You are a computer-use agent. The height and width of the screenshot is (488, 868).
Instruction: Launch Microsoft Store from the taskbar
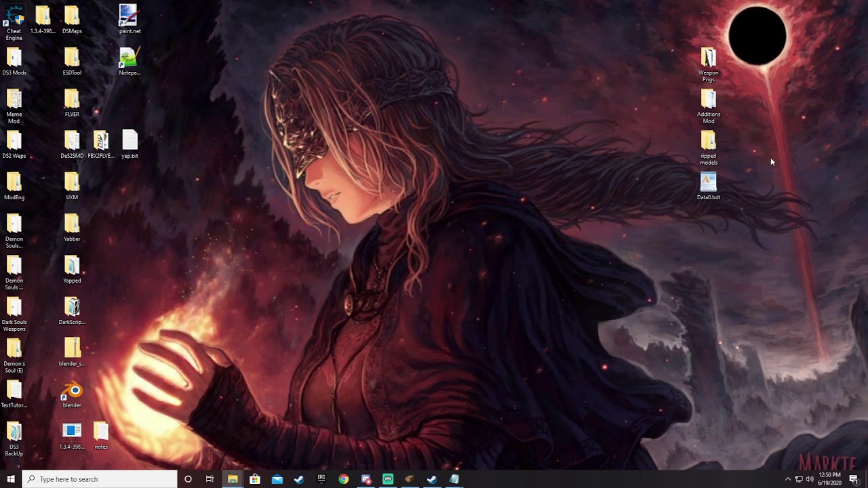255,479
